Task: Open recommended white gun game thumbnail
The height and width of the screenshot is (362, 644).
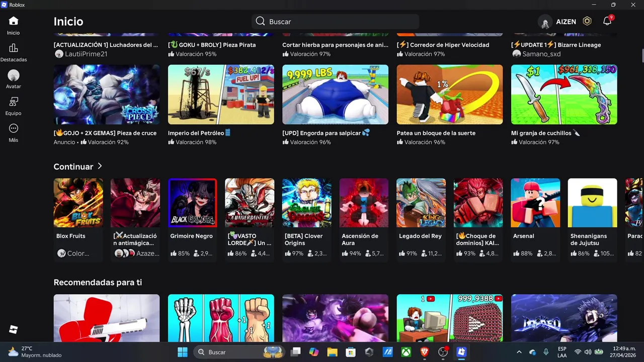Action: pos(107,318)
